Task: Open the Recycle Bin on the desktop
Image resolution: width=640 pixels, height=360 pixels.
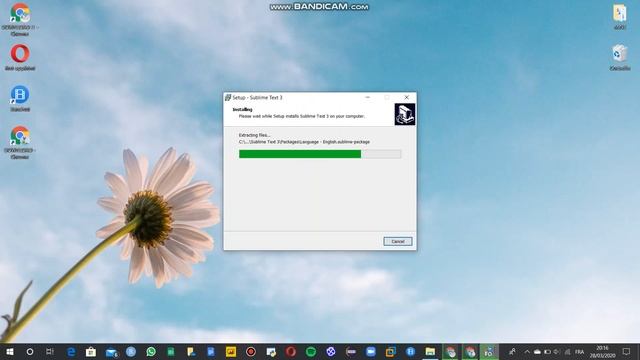Action: click(x=620, y=58)
